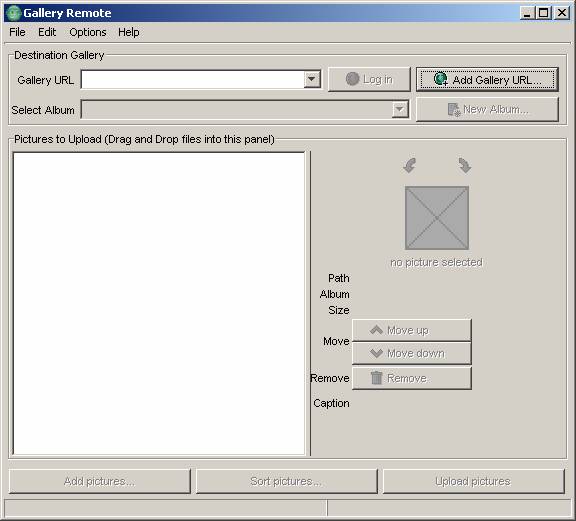Open the Help menu
The image size is (576, 521).
point(129,32)
